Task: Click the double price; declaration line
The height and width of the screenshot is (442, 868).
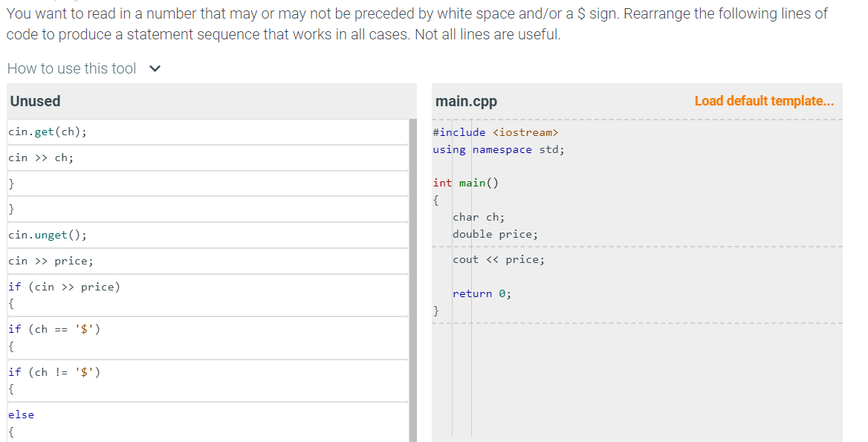Action: 496,234
